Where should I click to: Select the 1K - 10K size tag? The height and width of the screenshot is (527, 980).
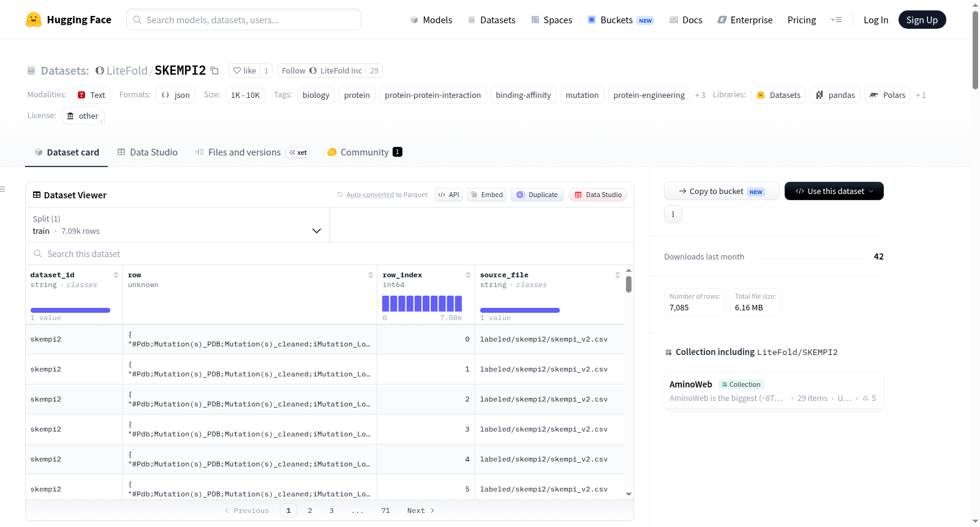[x=245, y=95]
